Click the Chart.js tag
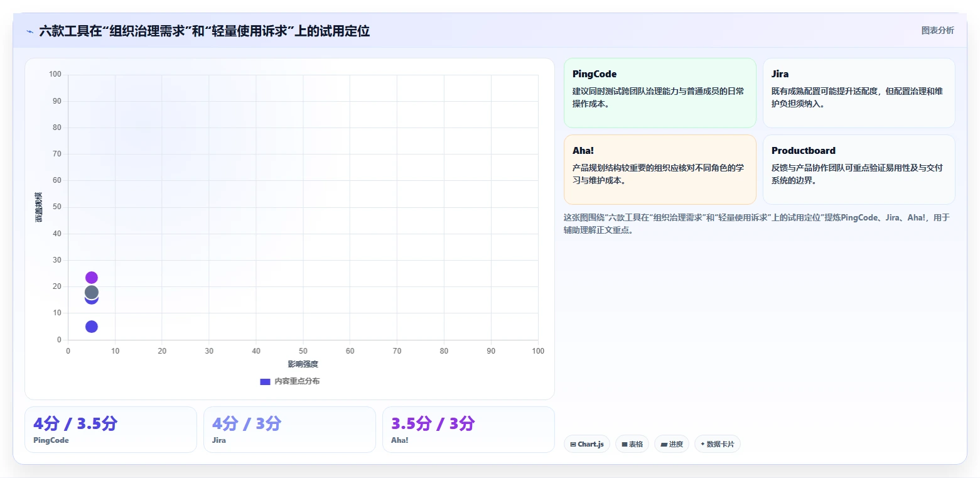The image size is (980, 478). [587, 444]
